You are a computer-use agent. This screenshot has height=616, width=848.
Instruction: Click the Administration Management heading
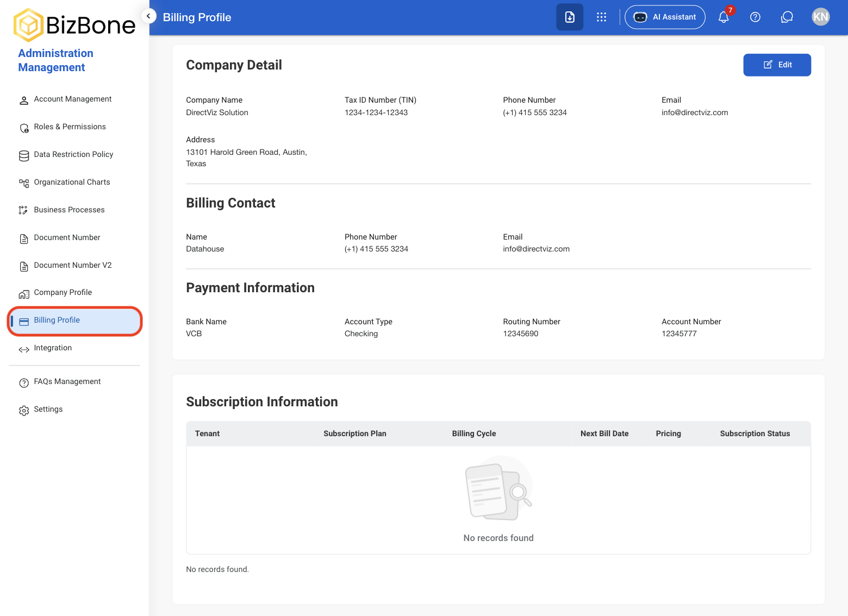(x=55, y=60)
